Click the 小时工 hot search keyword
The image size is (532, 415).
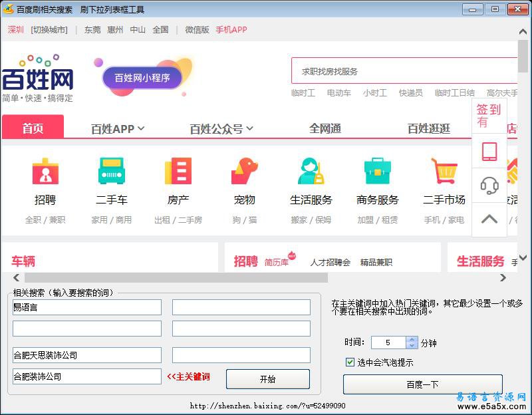pyautogui.click(x=375, y=92)
